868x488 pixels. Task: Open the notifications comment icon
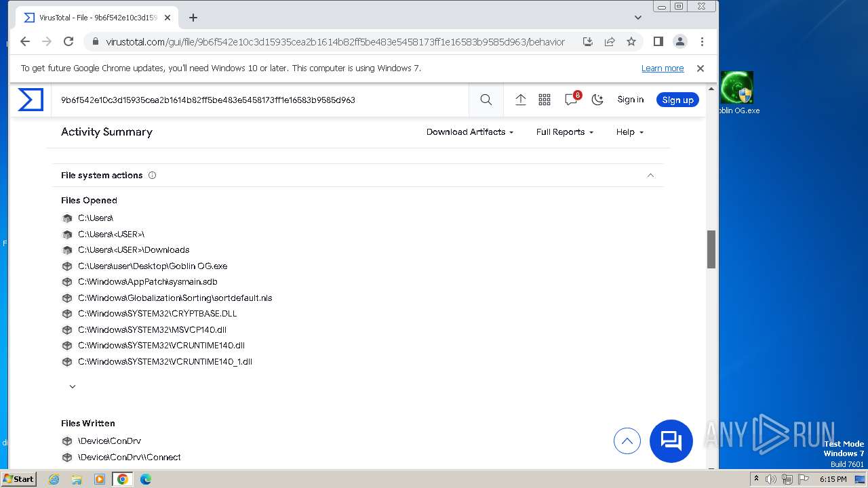[571, 100]
